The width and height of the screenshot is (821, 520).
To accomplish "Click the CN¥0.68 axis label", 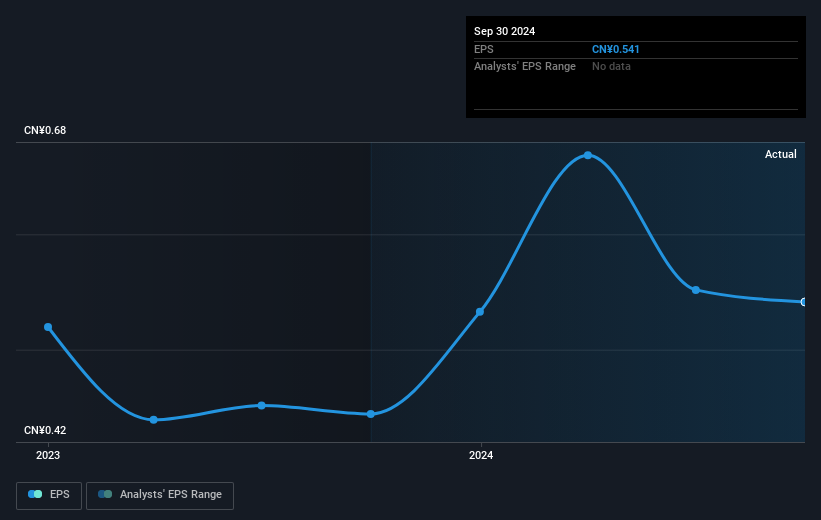I will [45, 130].
